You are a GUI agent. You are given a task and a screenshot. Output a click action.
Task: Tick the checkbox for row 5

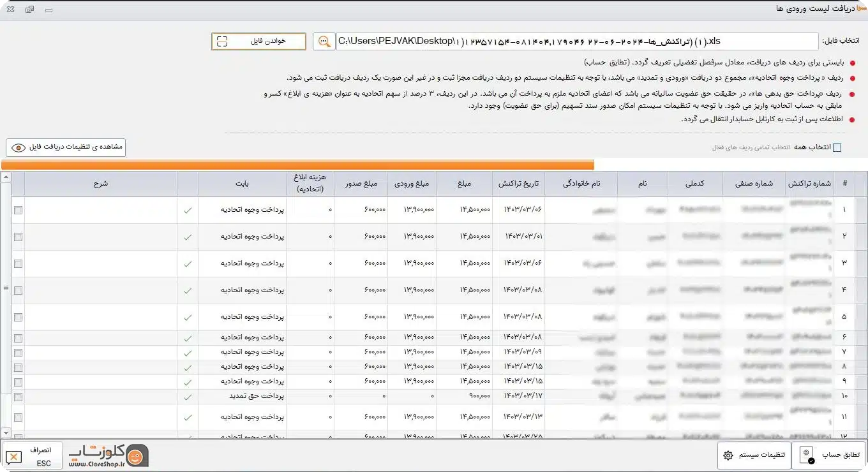coord(18,317)
